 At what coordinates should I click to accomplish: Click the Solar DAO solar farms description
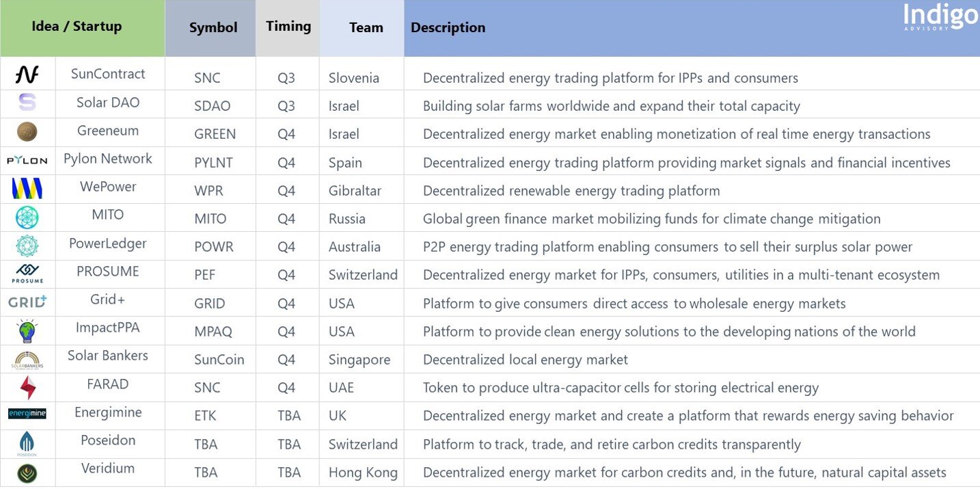click(612, 106)
